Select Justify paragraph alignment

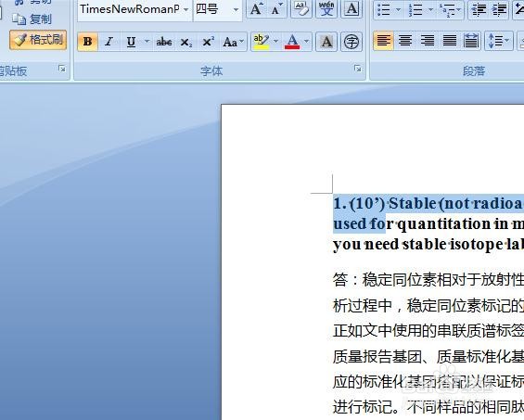(x=450, y=41)
